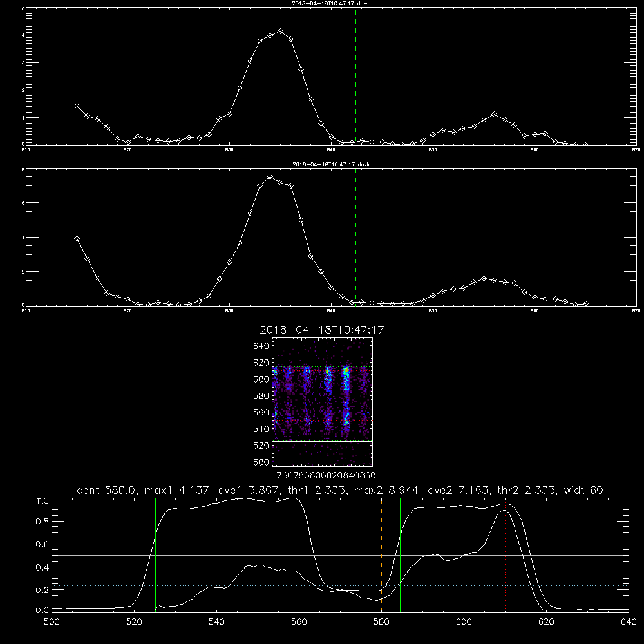Click the heatmap title '2018-04-18T10:47:17'
Screen dimensions: 644x644
pos(322,330)
